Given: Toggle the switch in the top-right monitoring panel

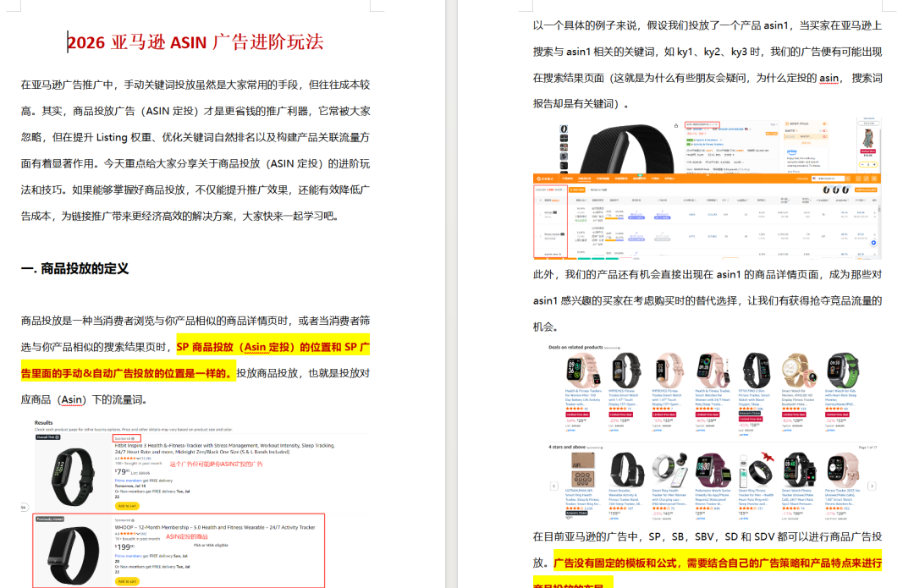Looking at the screenshot, I should (825, 124).
